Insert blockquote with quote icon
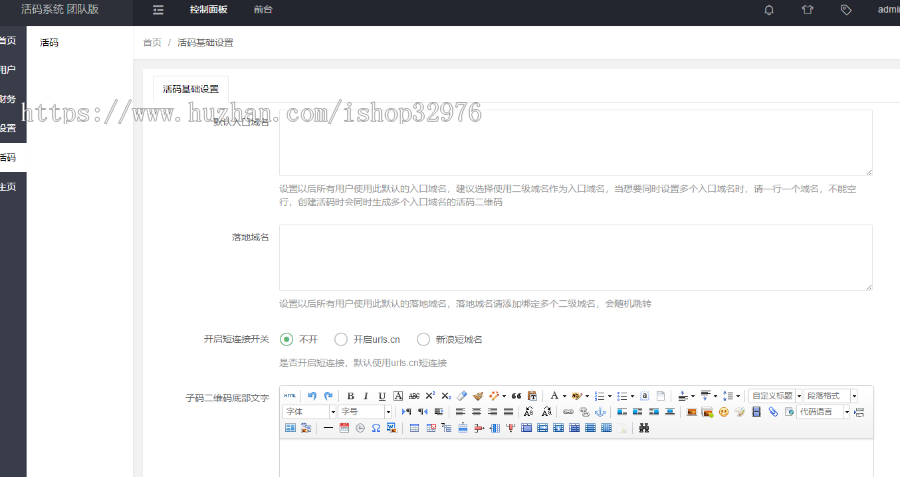The width and height of the screenshot is (900, 477). pyautogui.click(x=517, y=396)
